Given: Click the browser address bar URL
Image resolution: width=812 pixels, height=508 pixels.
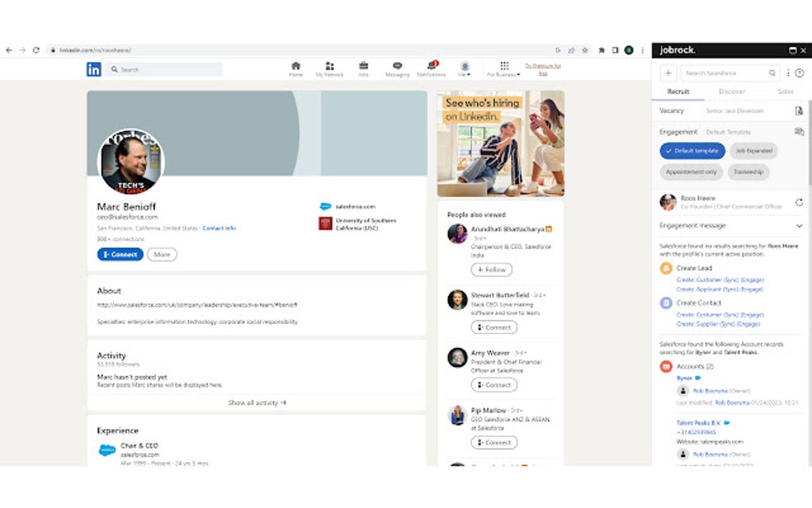Looking at the screenshot, I should (x=95, y=50).
